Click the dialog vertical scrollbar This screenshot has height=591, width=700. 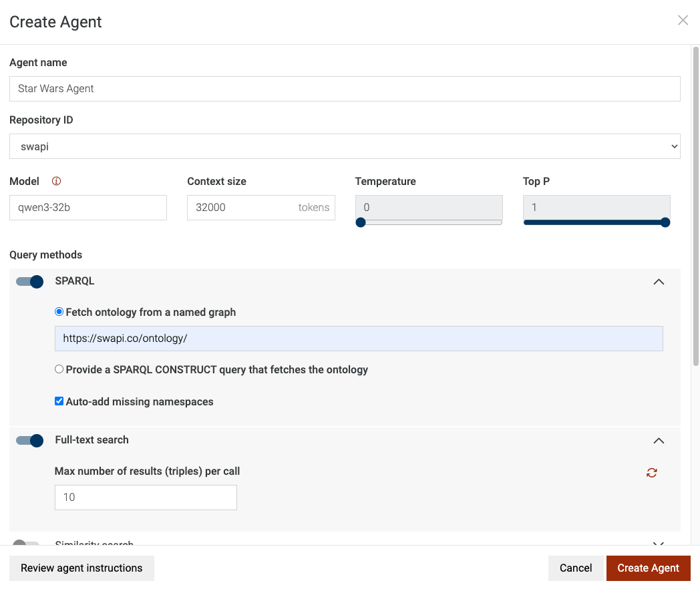tap(695, 206)
